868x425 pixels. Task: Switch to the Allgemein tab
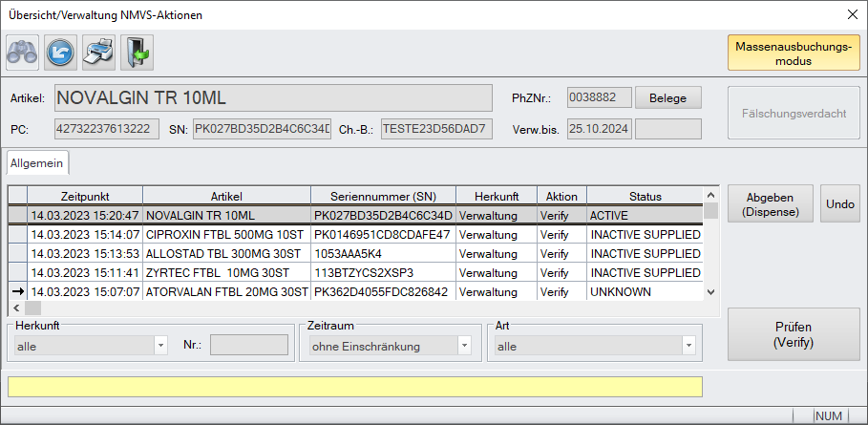pos(37,163)
